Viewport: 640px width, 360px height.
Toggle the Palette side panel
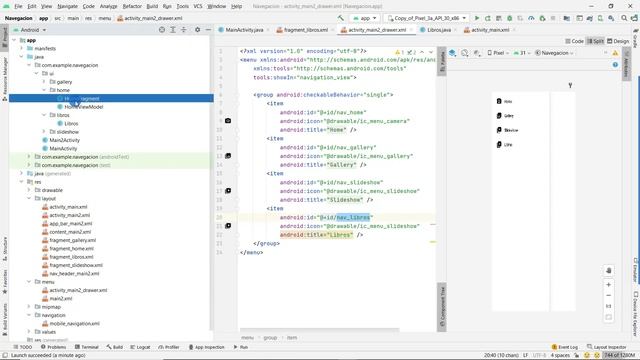442,61
